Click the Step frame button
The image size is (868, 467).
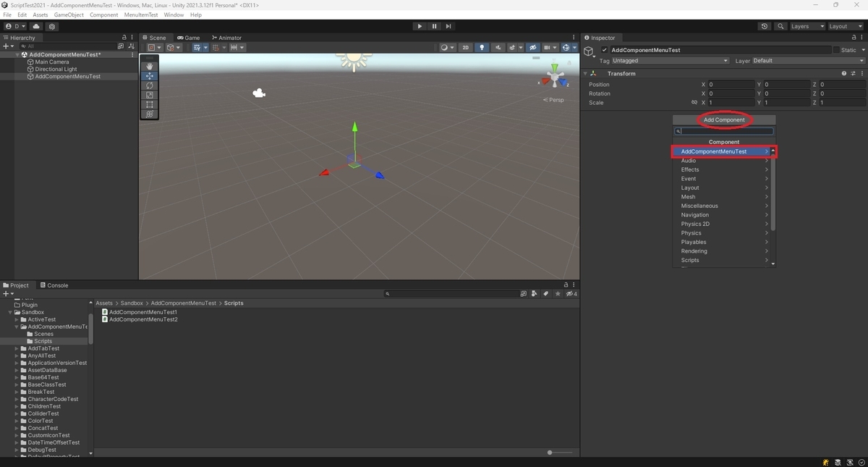[448, 26]
